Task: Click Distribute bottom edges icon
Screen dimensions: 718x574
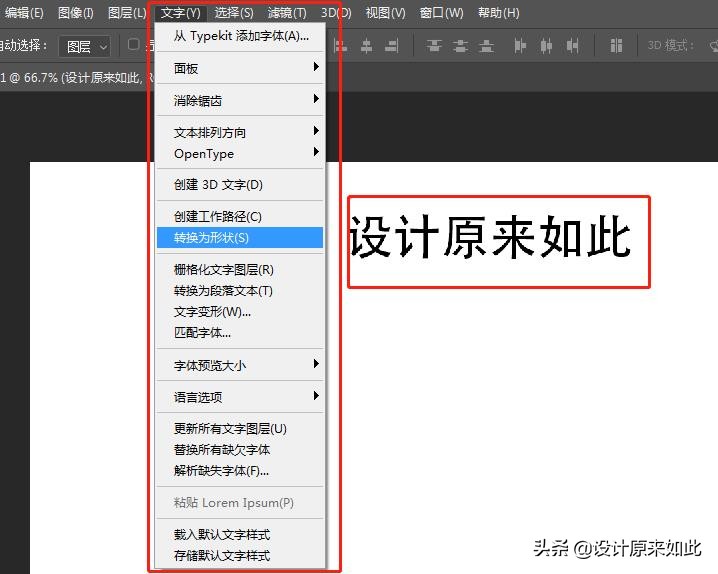Action: tap(486, 46)
